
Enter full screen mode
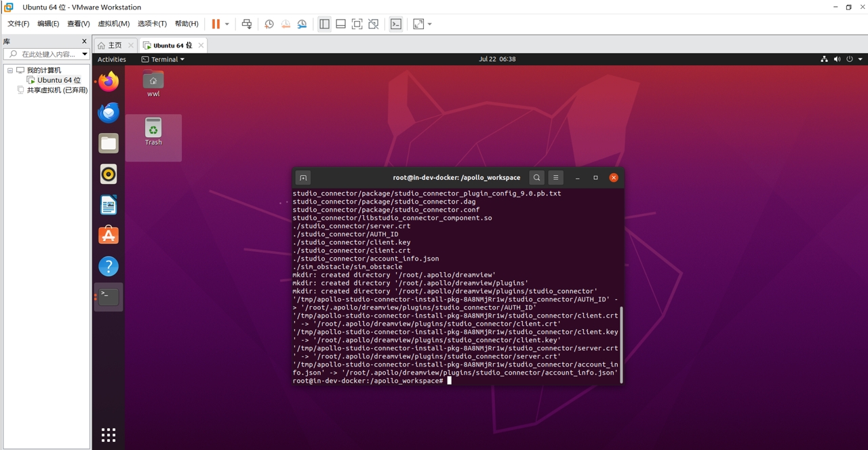tap(357, 24)
